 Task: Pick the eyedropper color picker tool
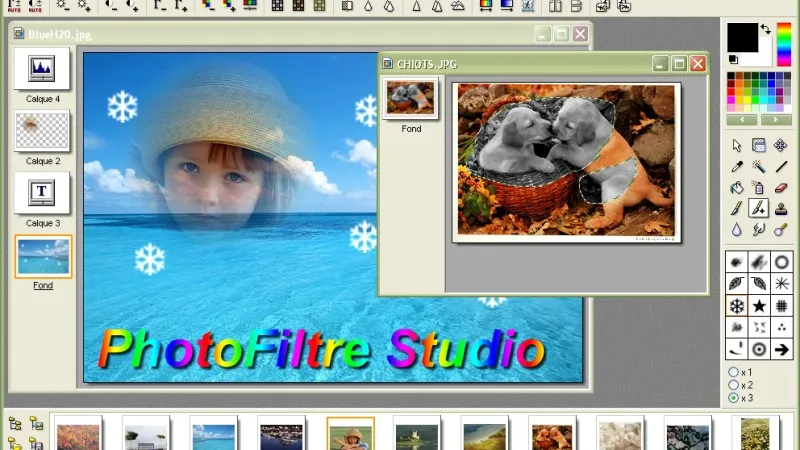point(736,166)
